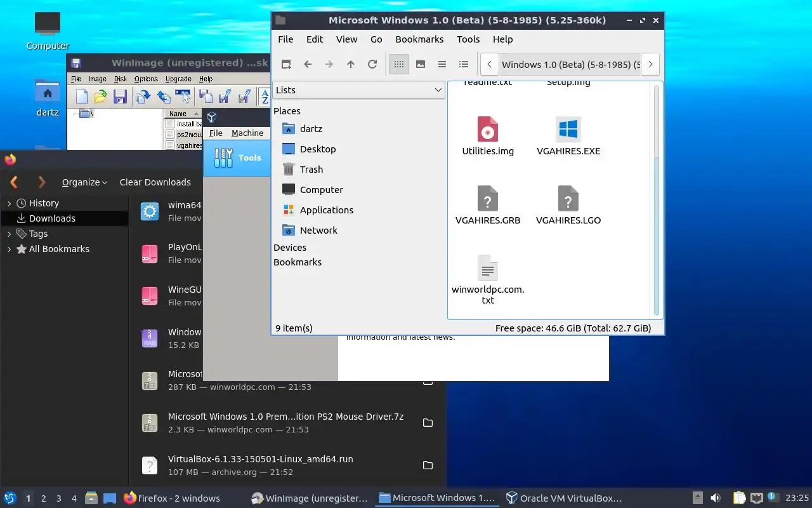Click the Oracle VM VirtualBox taskbar button
Screen dimensions: 812x508
[564, 498]
